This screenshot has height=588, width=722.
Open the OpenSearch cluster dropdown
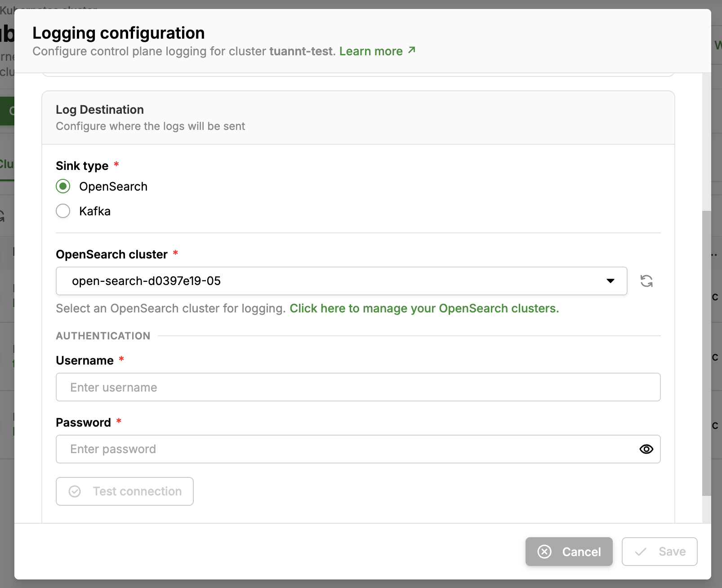tap(342, 281)
